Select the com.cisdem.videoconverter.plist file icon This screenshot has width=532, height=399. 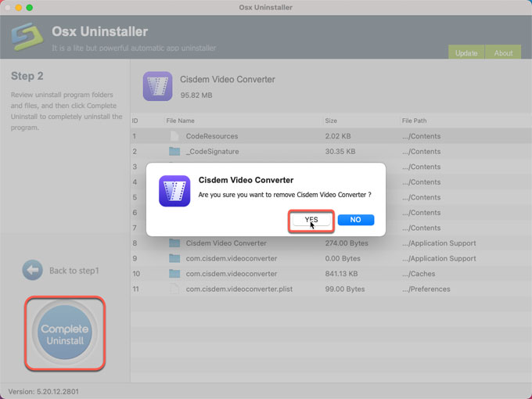tap(174, 289)
